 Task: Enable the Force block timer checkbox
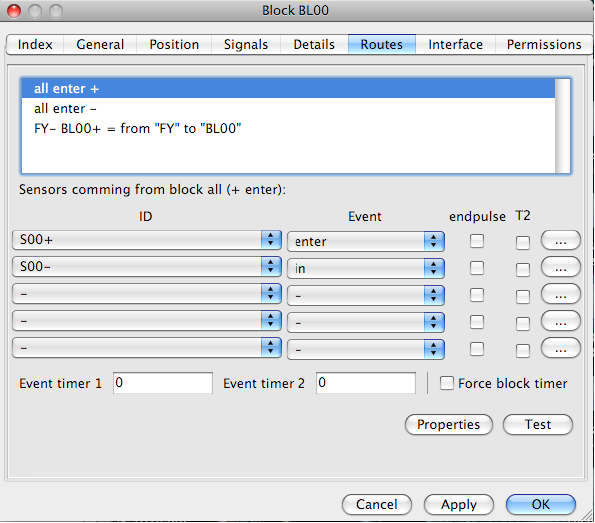coord(446,383)
